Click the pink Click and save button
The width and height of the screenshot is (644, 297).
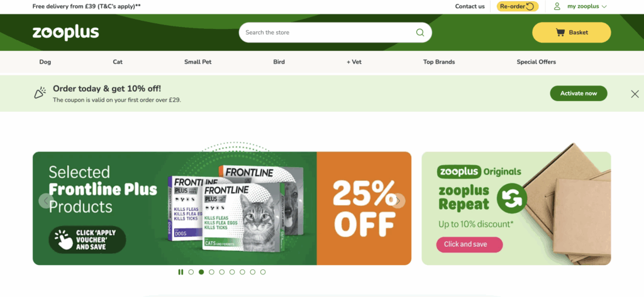[469, 244]
